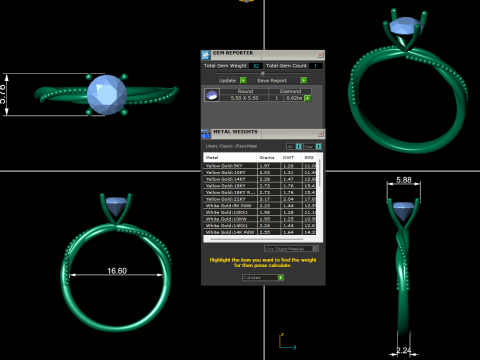Click the divider handle below Total Gem Weight

(263, 73)
